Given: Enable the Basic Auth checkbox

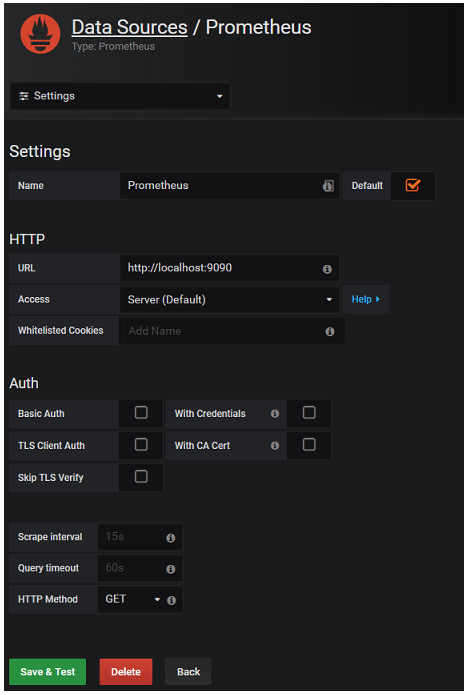Looking at the screenshot, I should click(x=141, y=413).
